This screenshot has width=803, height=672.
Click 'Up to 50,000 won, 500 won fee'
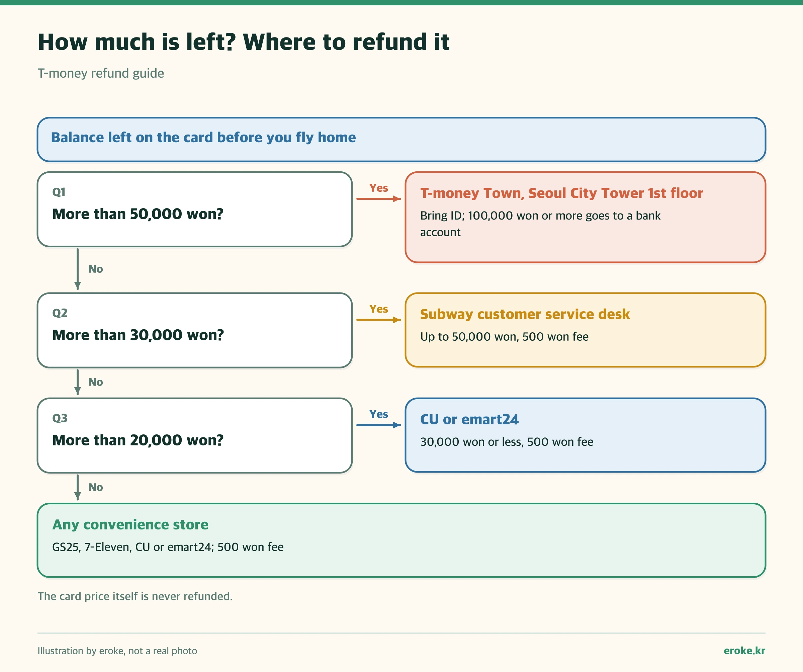504,337
